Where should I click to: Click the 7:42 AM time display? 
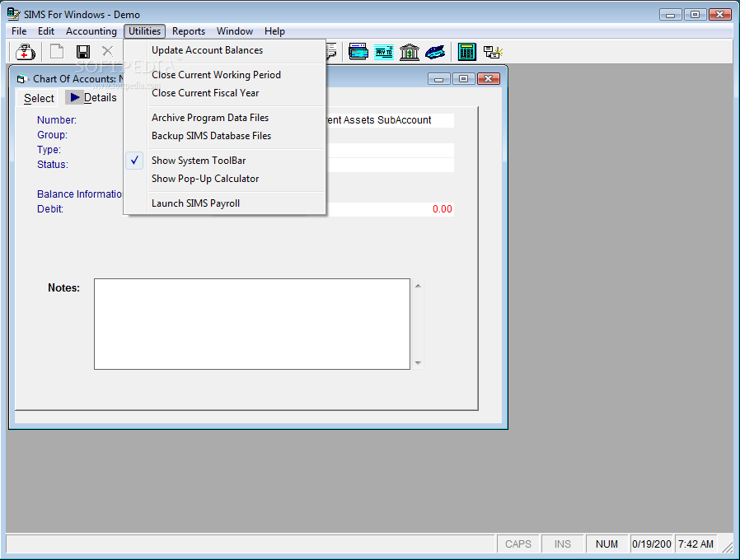point(696,544)
